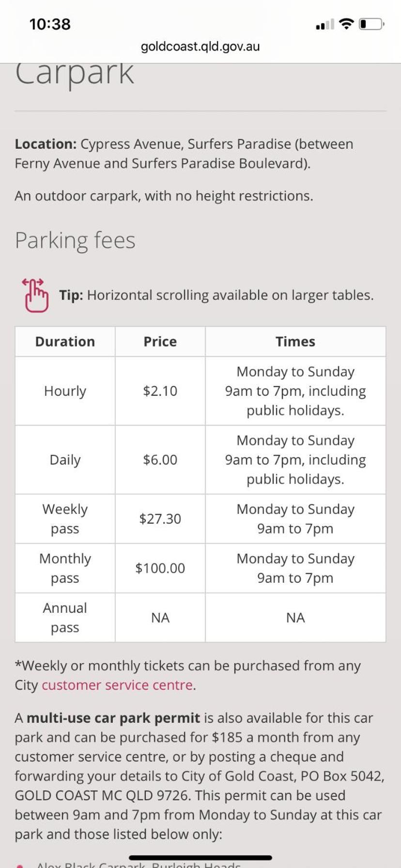Tap the bold multi-use car park permit text
The image size is (401, 868).
(x=113, y=718)
